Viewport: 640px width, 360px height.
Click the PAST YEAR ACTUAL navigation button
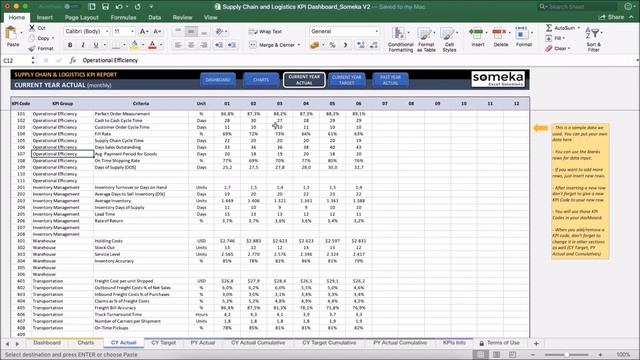390,80
